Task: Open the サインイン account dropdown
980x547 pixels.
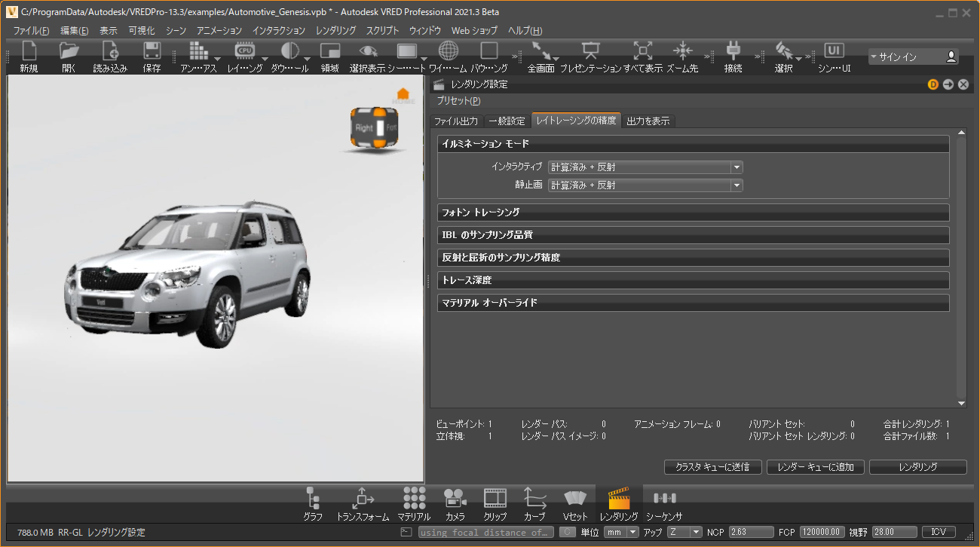Action: coord(912,57)
